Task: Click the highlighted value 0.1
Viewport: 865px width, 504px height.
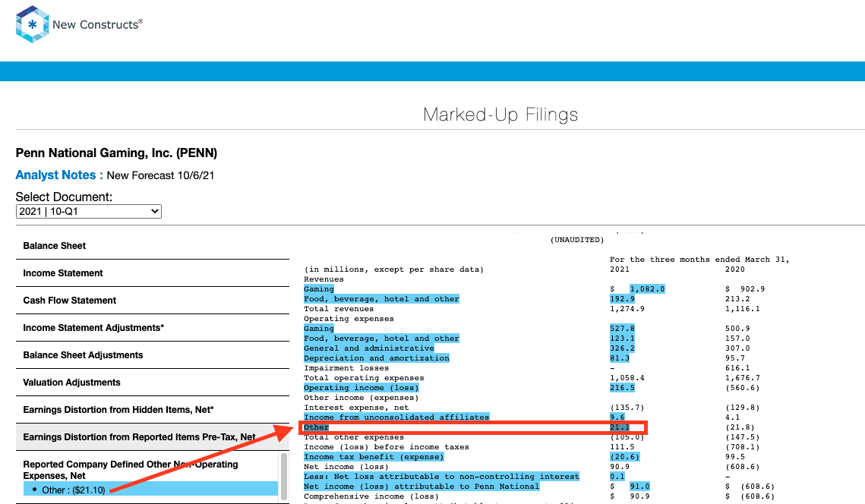Action: pos(617,477)
